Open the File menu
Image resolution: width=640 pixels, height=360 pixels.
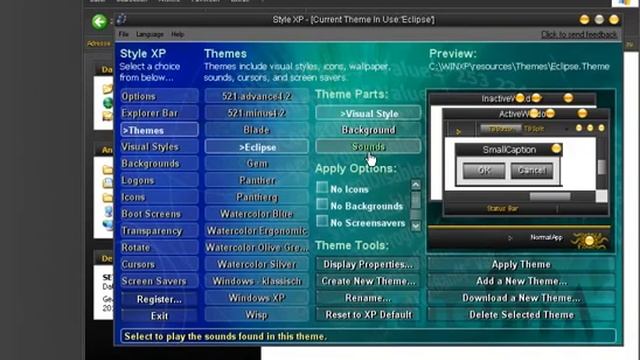click(123, 34)
